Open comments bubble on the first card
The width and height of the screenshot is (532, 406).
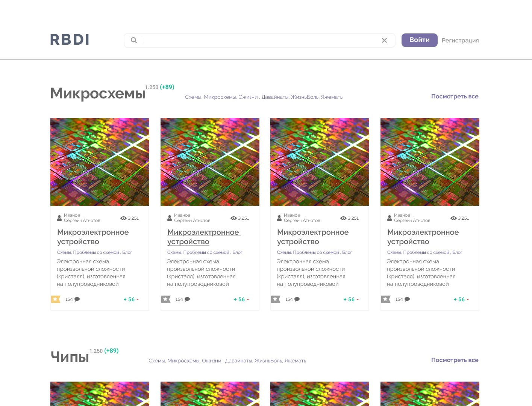click(x=77, y=299)
